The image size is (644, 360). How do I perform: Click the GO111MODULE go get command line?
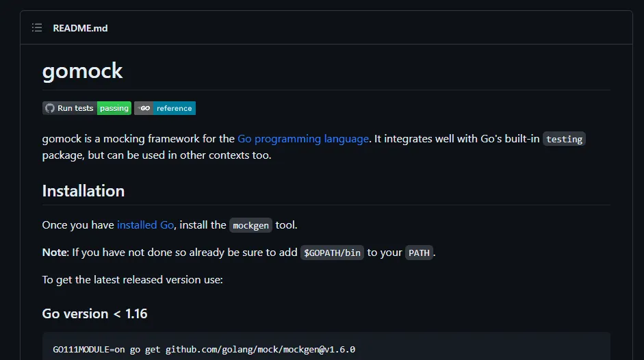[204, 349]
